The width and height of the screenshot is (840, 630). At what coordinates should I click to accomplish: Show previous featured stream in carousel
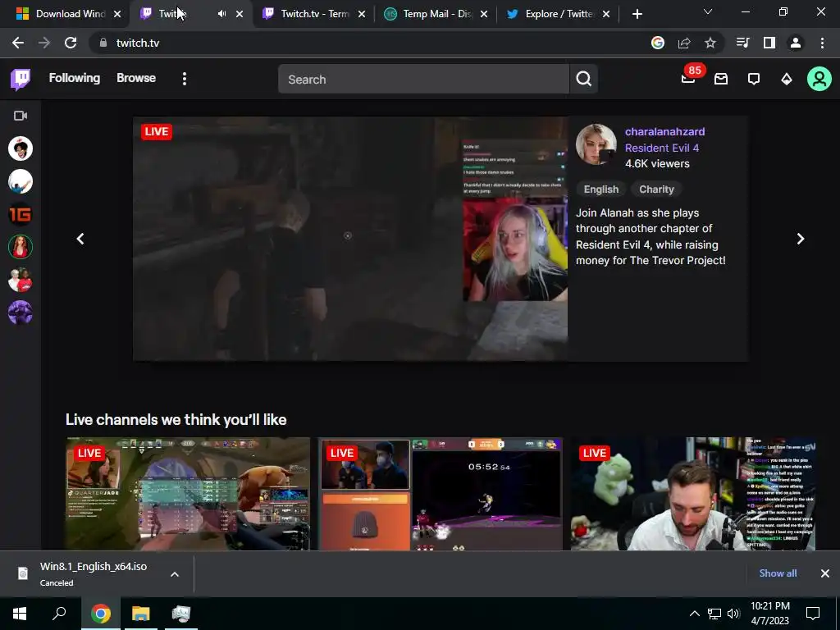[x=80, y=239]
